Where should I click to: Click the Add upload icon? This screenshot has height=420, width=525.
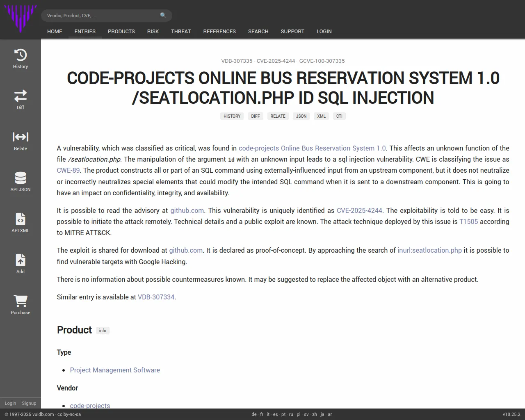[x=21, y=260]
